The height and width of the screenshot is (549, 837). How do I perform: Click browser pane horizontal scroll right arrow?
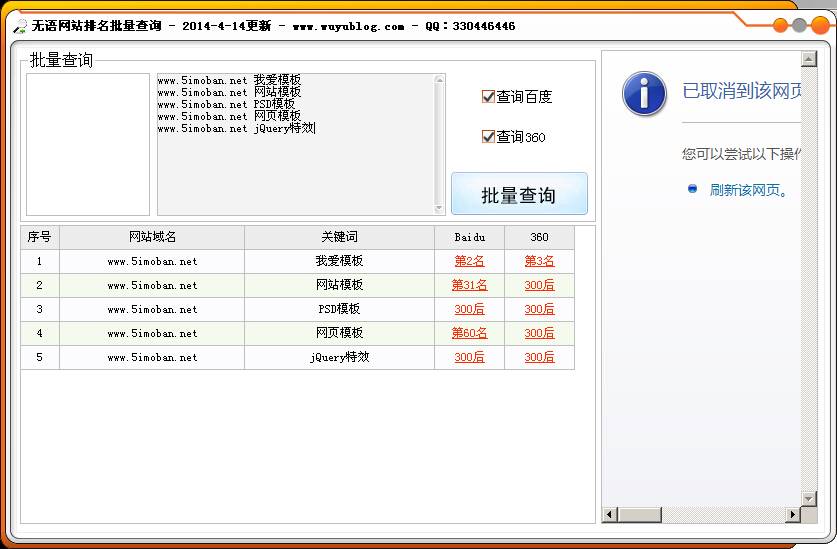(793, 514)
